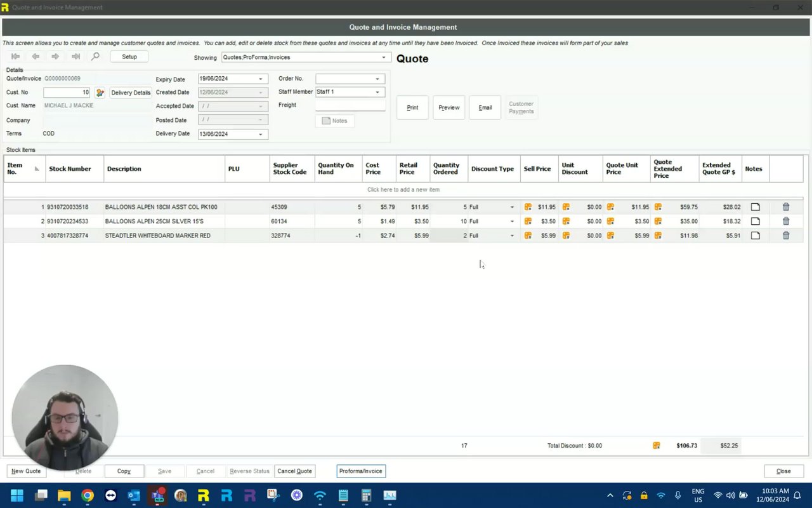This screenshot has height=508, width=812.
Task: Open notes for BALLOONS ALPEN 18CM item
Action: click(x=755, y=207)
